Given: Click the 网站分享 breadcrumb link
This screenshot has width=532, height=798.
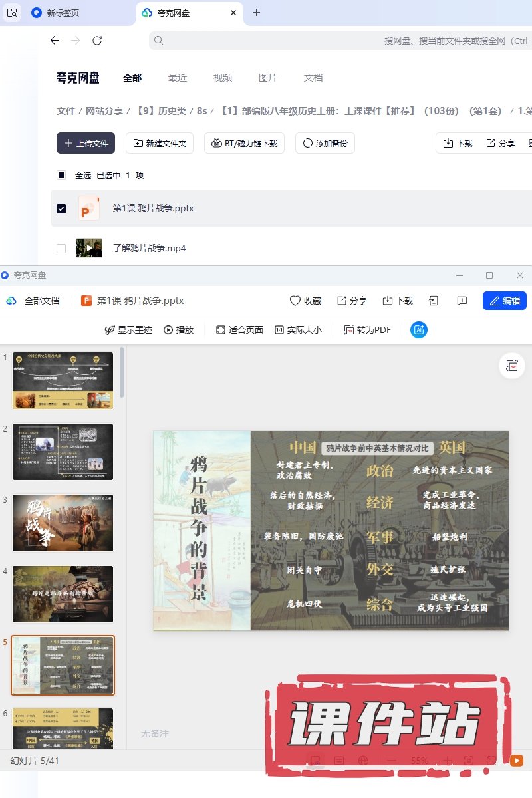Looking at the screenshot, I should [105, 111].
